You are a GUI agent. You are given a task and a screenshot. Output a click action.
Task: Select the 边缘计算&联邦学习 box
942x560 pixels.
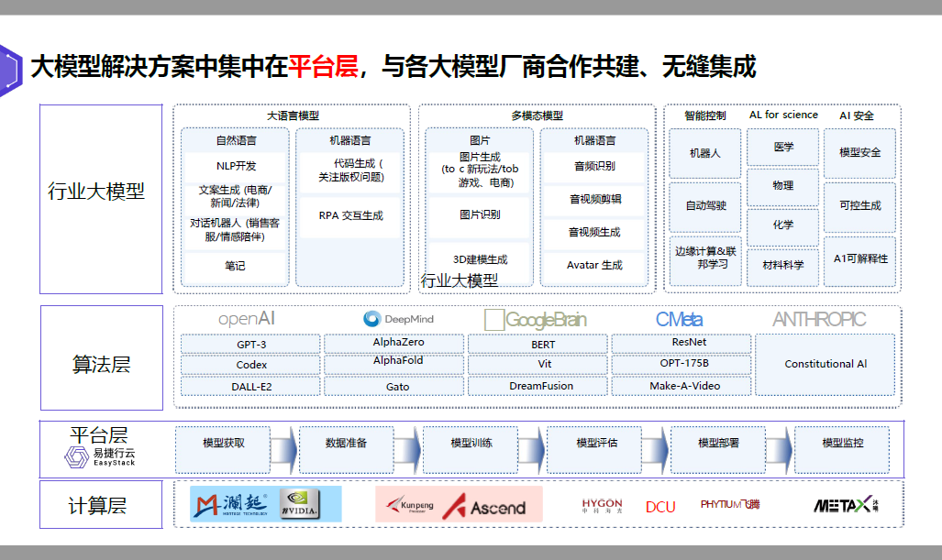[705, 259]
